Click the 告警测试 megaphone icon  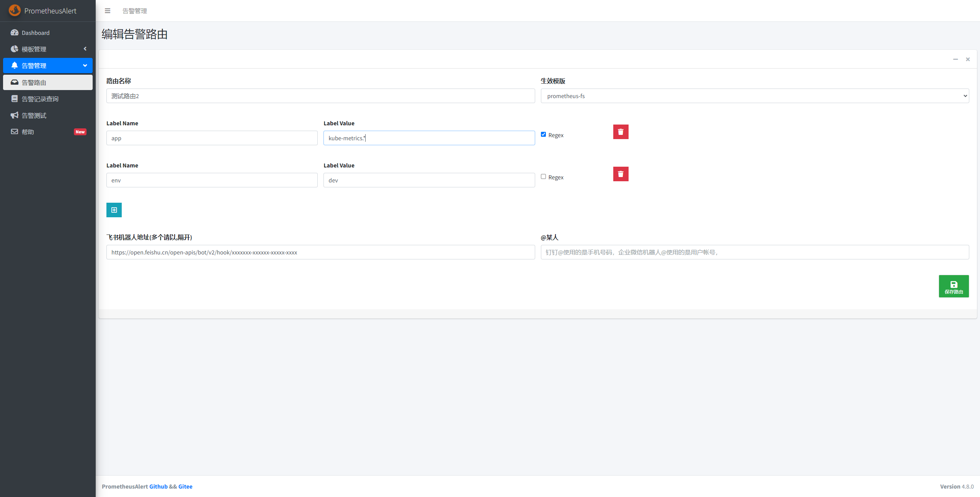click(15, 115)
